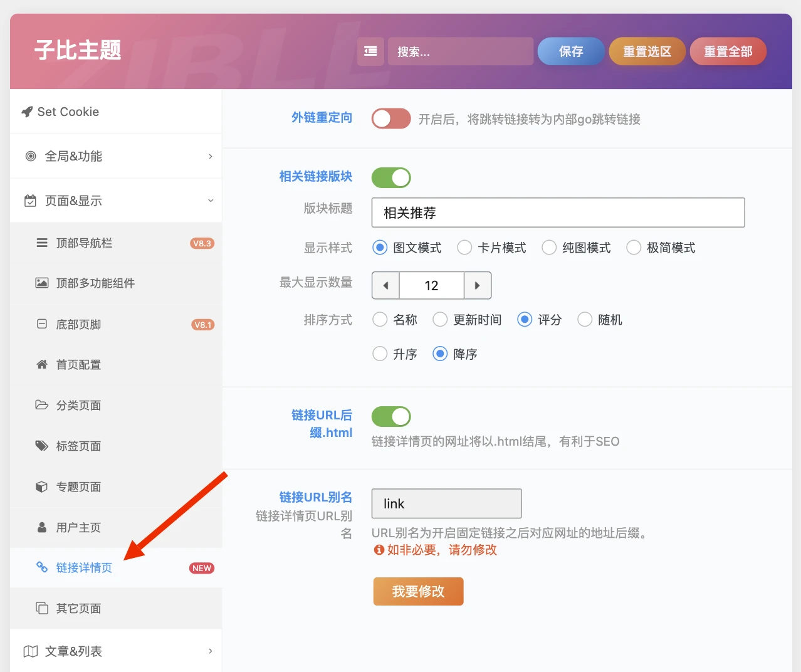Enable the 外链重定向 switch
This screenshot has height=672, width=801.
click(391, 118)
